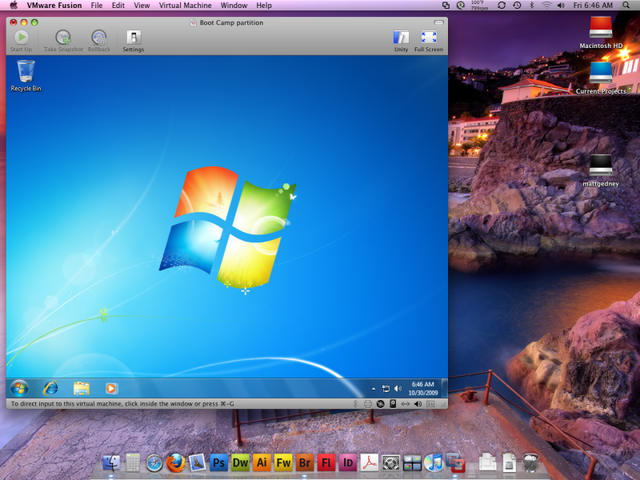This screenshot has width=640, height=480.
Task: Click the shared folders icon in VMware status bar
Action: click(x=430, y=404)
